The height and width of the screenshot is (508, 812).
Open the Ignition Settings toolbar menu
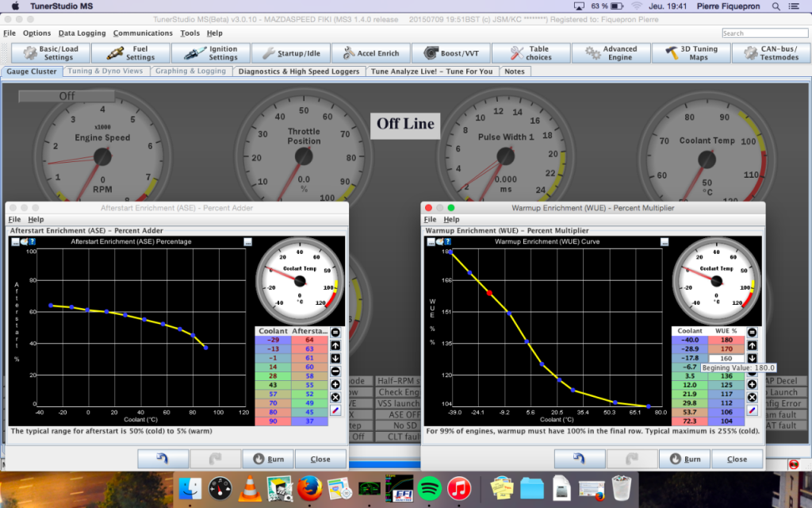coord(211,53)
